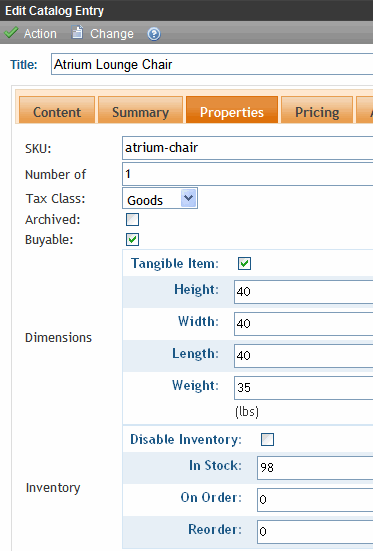Open the blue help question icon

[154, 34]
